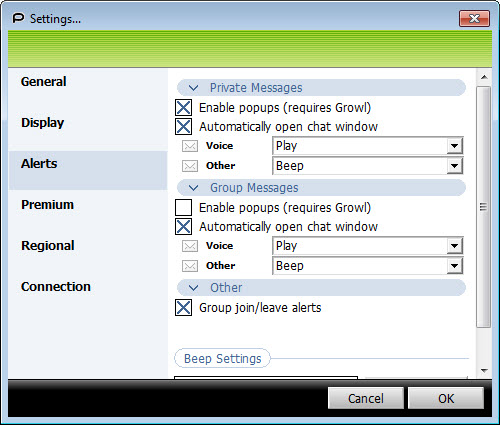The width and height of the screenshot is (500, 425).
Task: Click scrollbar down arrow in settings panel
Action: (x=484, y=370)
